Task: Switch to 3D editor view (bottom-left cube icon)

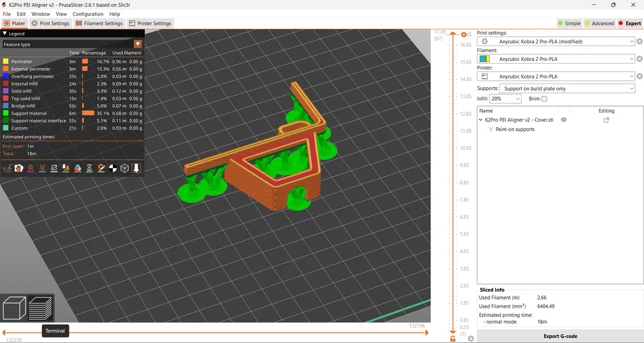Action: click(x=14, y=308)
